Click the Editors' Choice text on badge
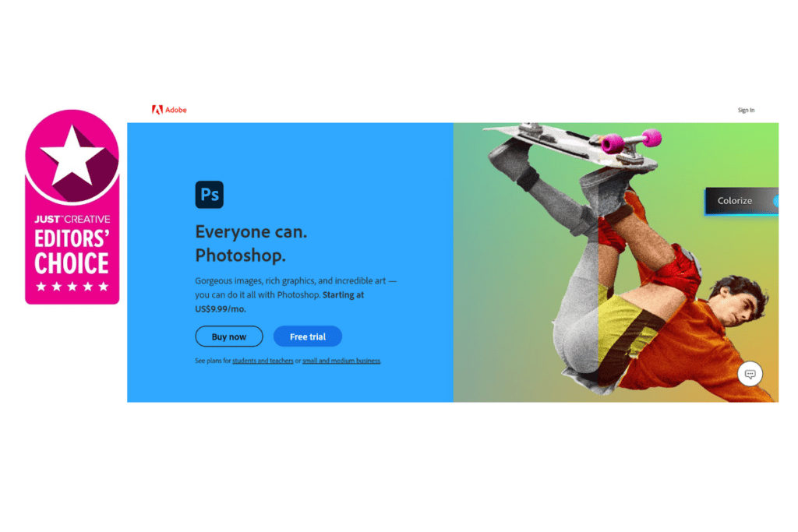Viewport: 798px width, 532px height. tap(72, 252)
